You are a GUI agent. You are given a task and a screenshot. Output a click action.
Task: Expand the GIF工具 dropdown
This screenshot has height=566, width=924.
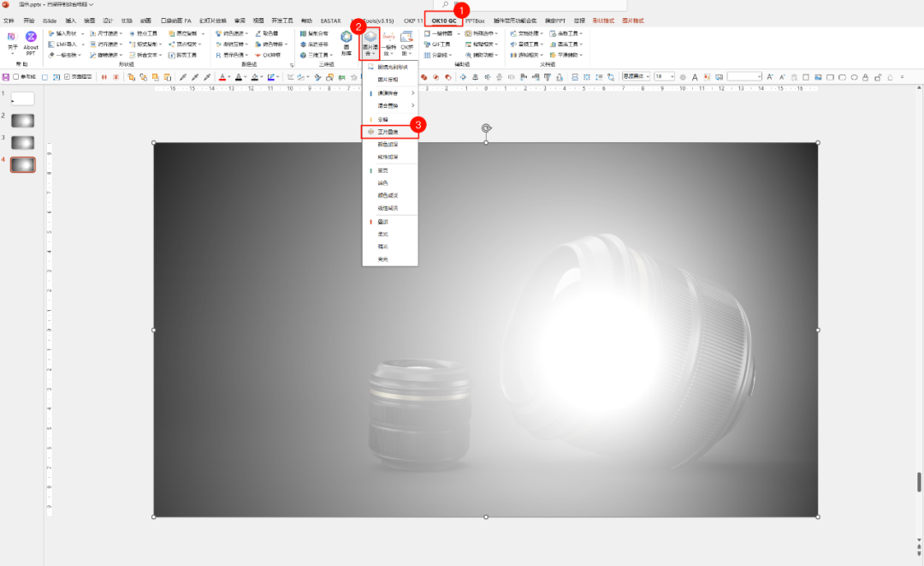(x=444, y=44)
